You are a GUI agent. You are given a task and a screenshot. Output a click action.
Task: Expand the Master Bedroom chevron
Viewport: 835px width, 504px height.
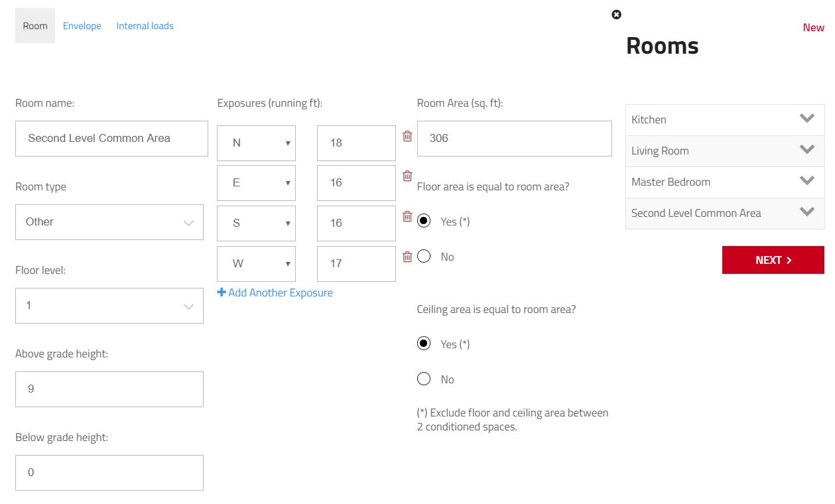tap(806, 181)
